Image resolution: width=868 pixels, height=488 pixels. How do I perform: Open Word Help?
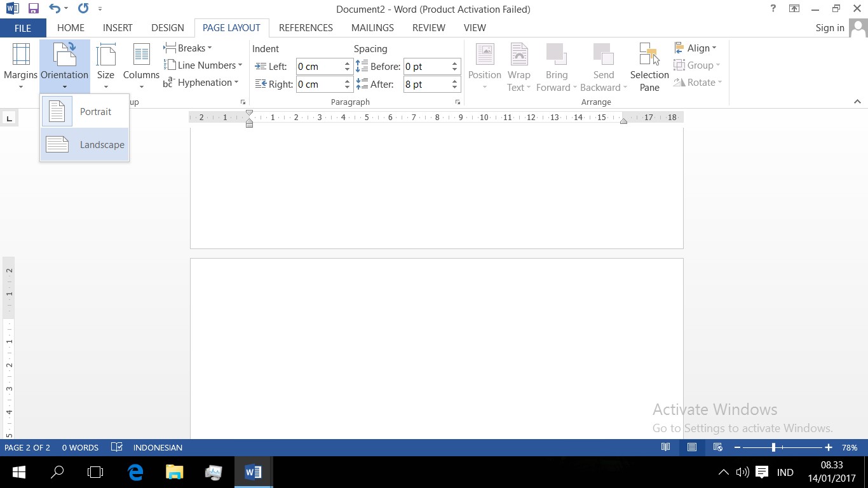coord(773,9)
